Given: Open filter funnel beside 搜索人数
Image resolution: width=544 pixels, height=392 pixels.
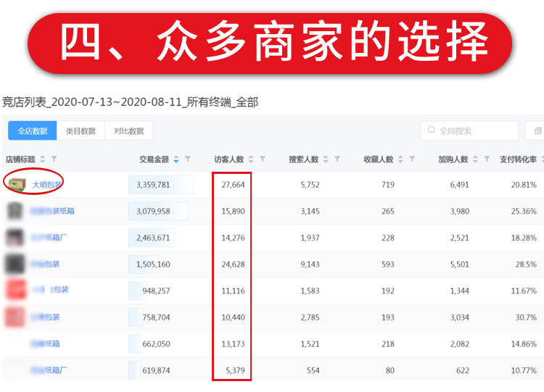Looking at the screenshot, I should point(337,159).
